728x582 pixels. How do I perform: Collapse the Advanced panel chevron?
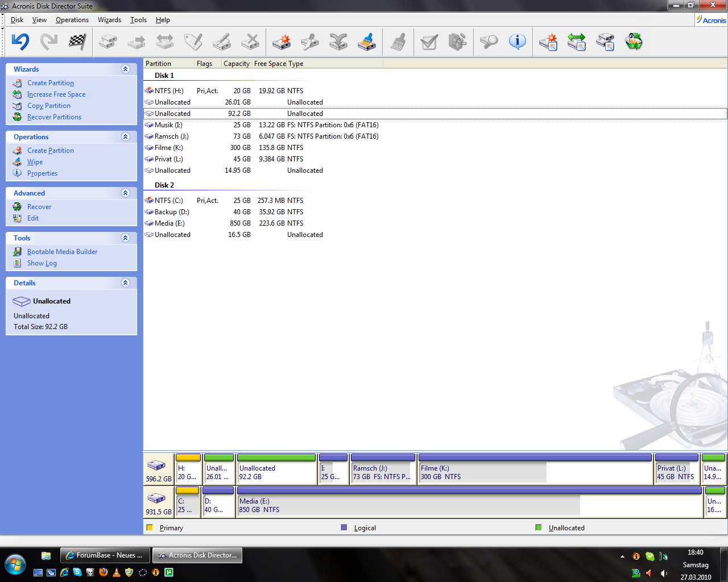click(x=125, y=193)
